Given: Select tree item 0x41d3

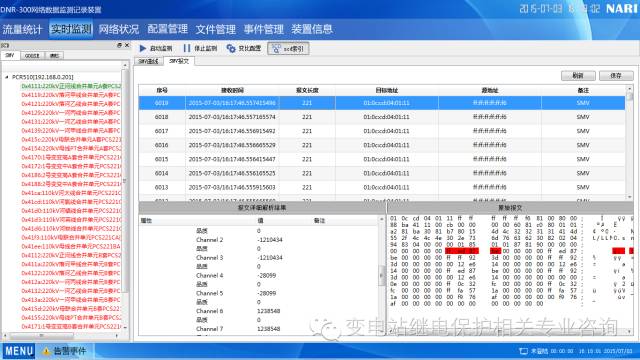Looking at the screenshot, I should pos(71,220).
